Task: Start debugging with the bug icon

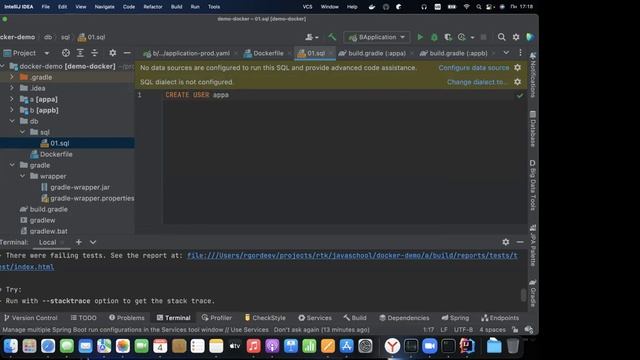Action: point(434,37)
